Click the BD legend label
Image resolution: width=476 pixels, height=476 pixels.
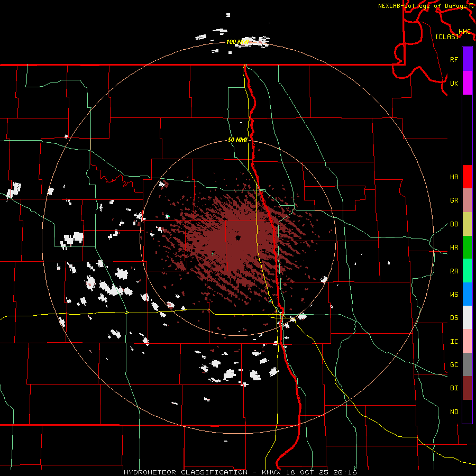pyautogui.click(x=454, y=224)
